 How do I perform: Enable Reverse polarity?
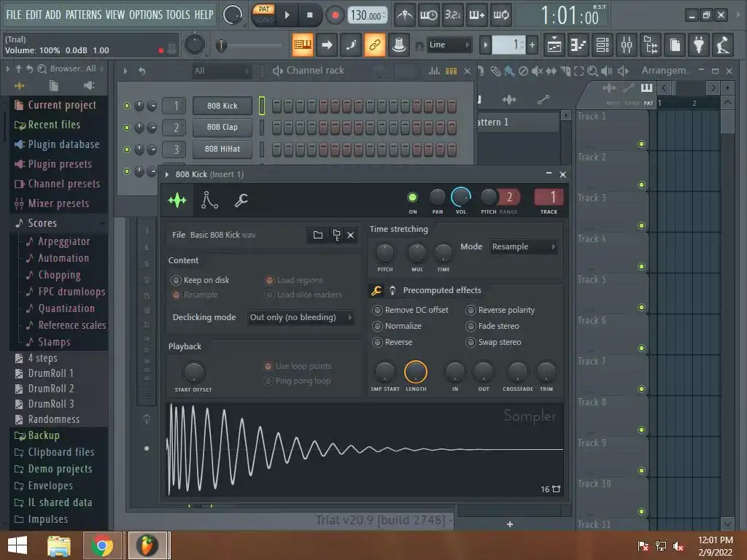pos(500,310)
